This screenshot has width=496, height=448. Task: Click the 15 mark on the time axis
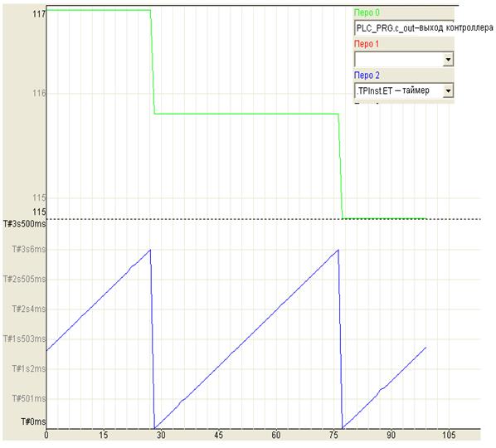104,435
